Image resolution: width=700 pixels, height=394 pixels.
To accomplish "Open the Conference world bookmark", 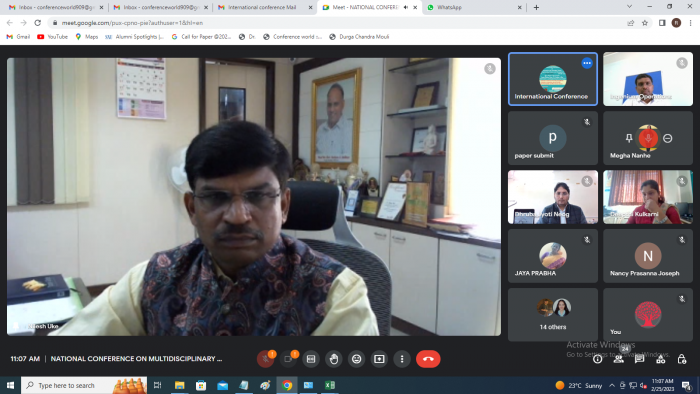I will [292, 37].
